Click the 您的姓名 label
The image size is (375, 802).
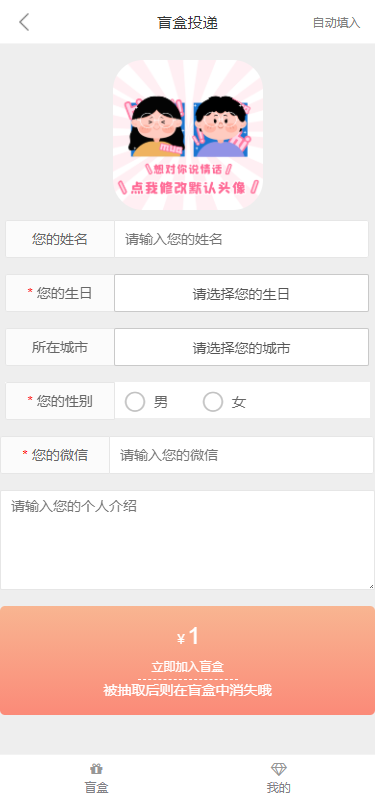coord(60,239)
